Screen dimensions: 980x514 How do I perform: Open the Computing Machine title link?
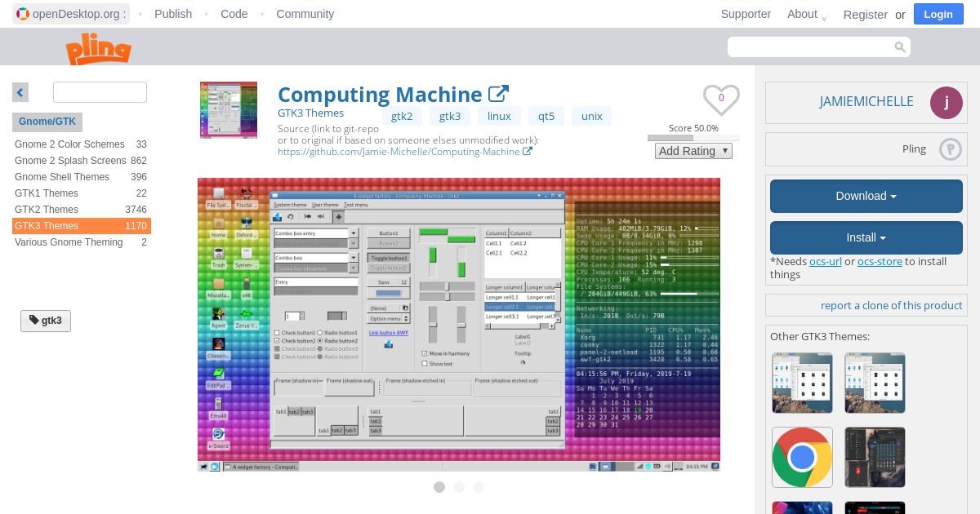pos(380,95)
